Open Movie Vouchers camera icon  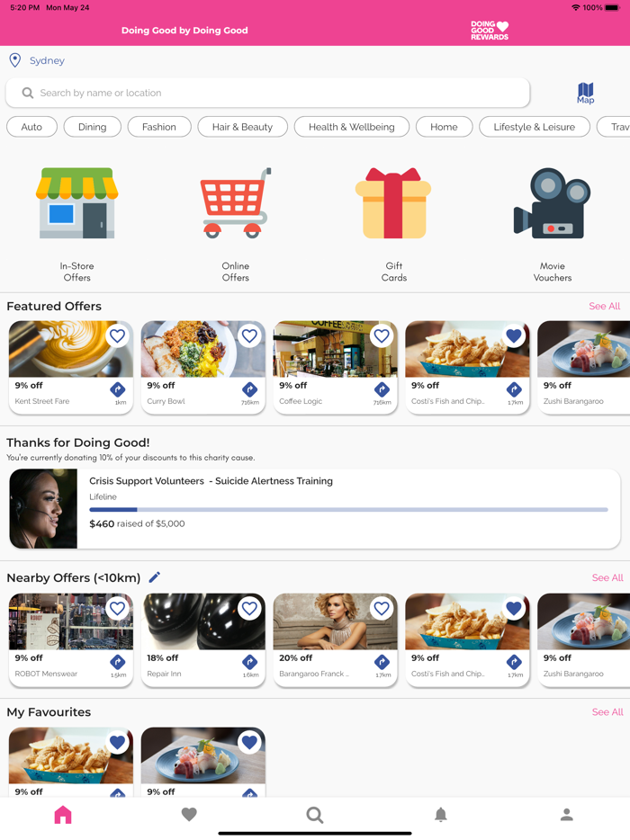(553, 203)
